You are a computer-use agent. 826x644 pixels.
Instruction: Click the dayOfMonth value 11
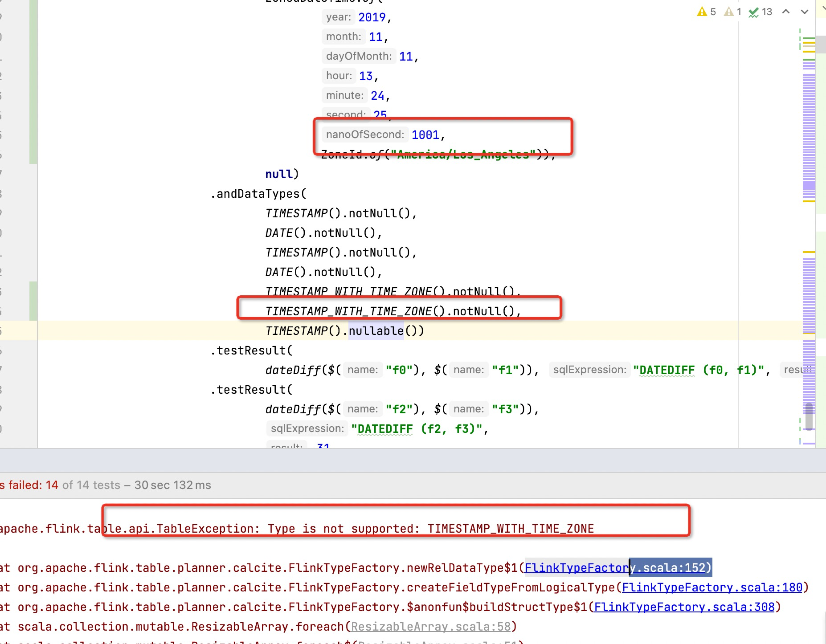click(406, 57)
